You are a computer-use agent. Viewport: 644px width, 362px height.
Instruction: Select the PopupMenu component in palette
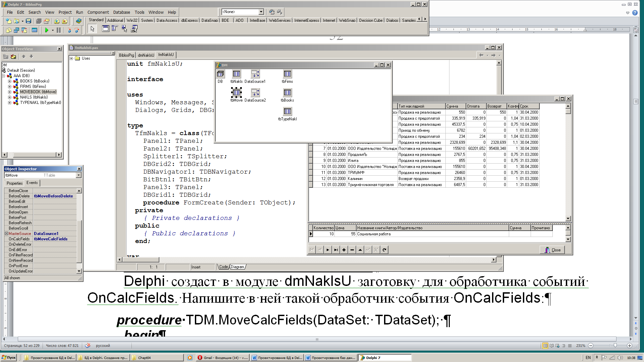(x=124, y=29)
